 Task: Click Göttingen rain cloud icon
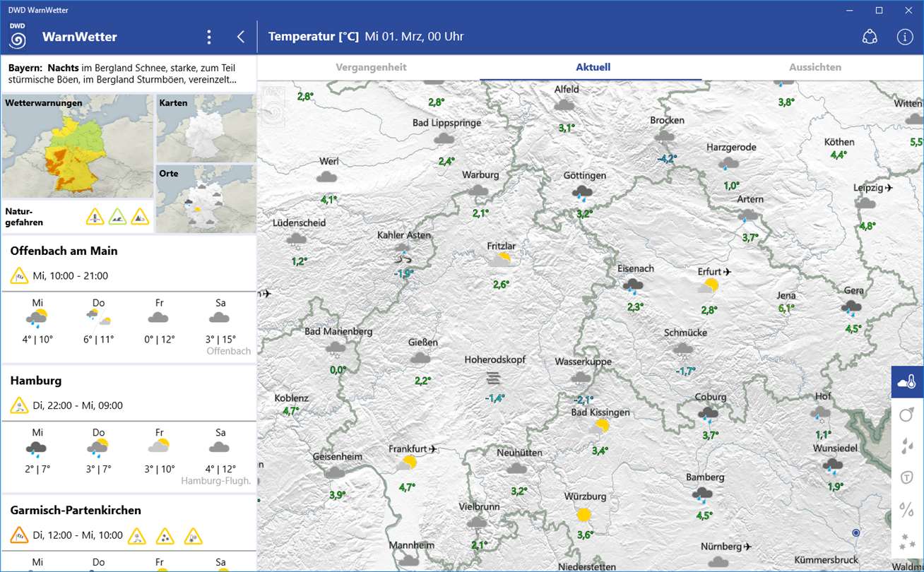[583, 193]
